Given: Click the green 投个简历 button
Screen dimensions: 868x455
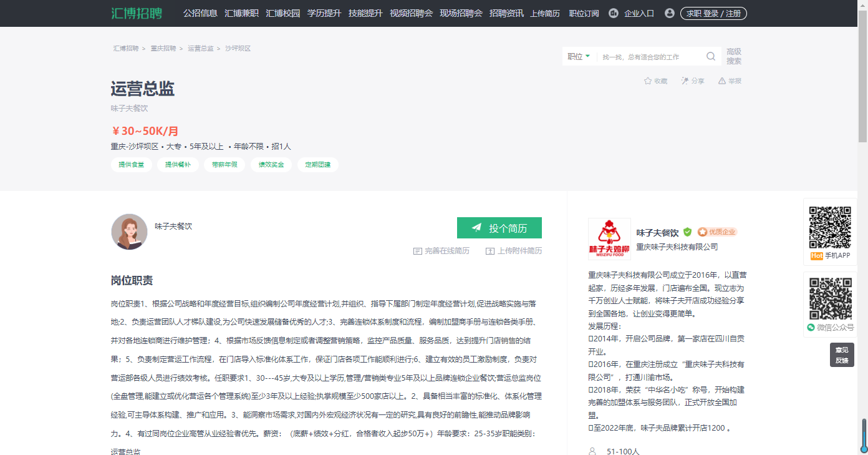Looking at the screenshot, I should tap(499, 228).
